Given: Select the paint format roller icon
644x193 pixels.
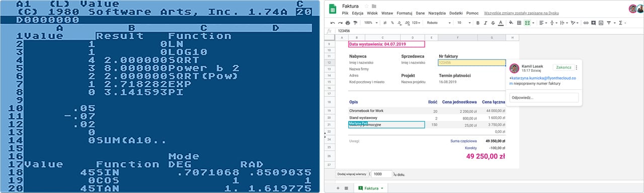Looking at the screenshot, I should click(x=355, y=23).
